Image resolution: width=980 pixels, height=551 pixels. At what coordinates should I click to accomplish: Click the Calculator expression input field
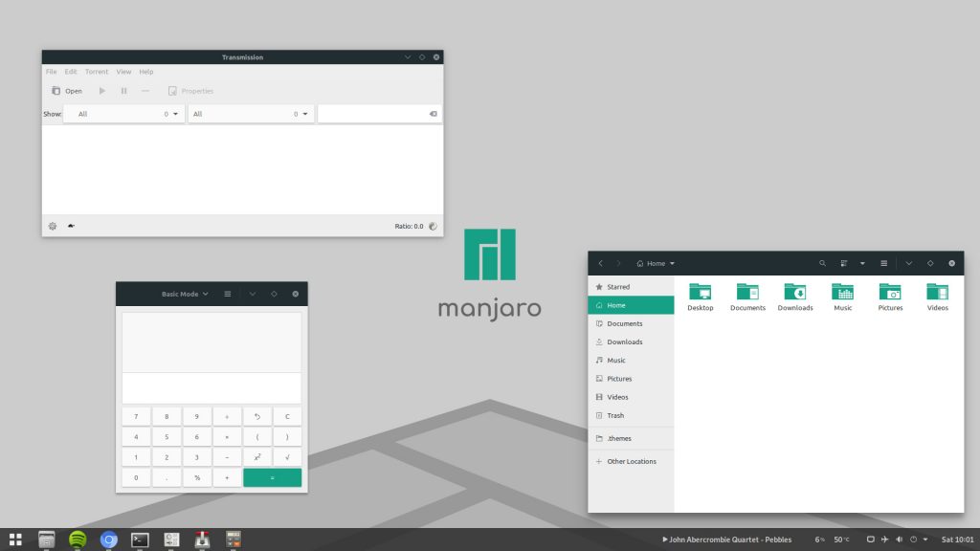[x=212, y=388]
